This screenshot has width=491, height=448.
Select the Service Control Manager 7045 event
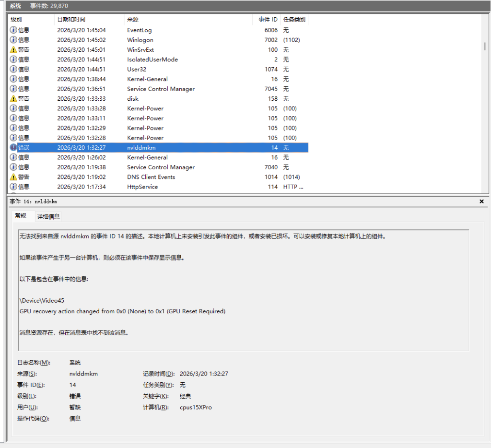161,89
